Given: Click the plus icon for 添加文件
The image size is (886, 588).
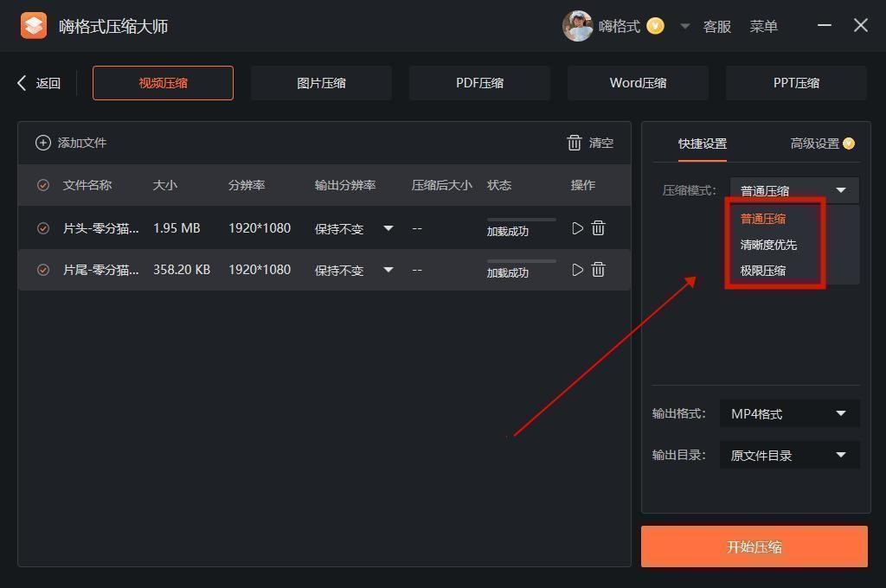Looking at the screenshot, I should point(43,143).
